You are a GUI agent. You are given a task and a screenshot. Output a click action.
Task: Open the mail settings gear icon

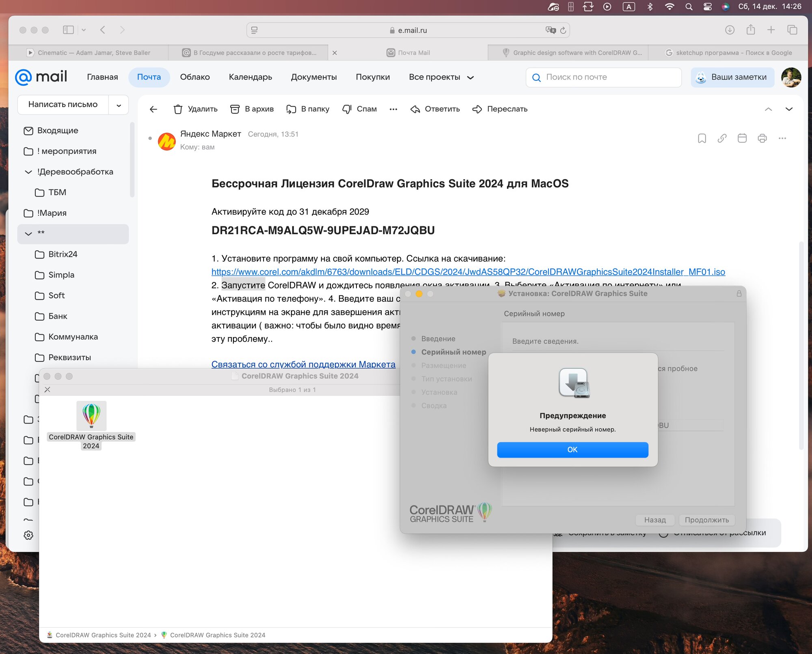click(28, 535)
